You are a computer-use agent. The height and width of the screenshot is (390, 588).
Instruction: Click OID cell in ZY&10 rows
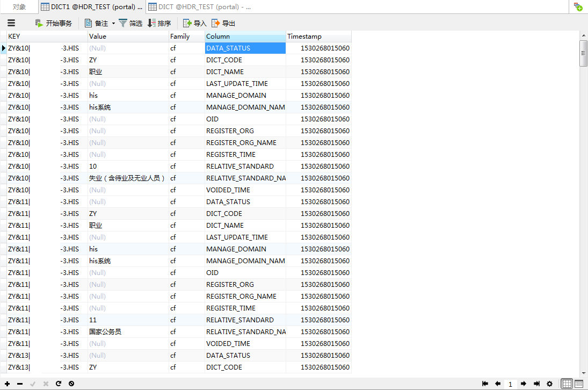coord(245,119)
